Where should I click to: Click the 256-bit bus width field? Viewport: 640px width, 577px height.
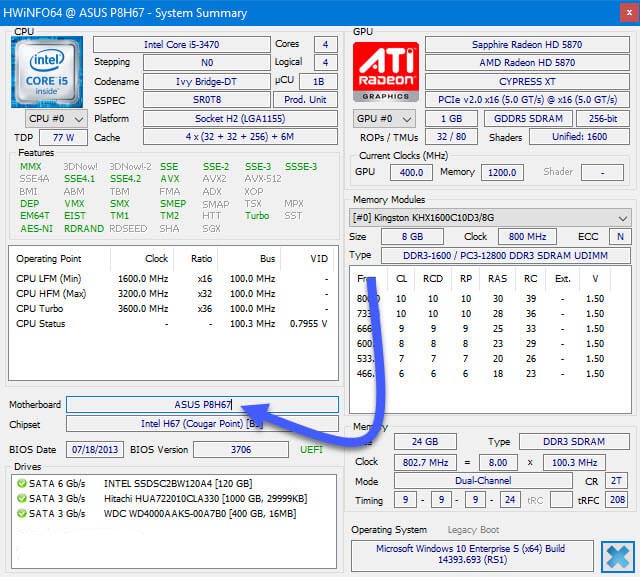click(603, 119)
